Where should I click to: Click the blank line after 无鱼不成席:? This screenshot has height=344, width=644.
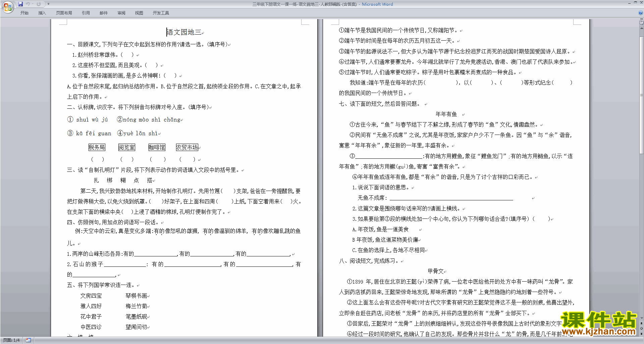click(x=451, y=198)
